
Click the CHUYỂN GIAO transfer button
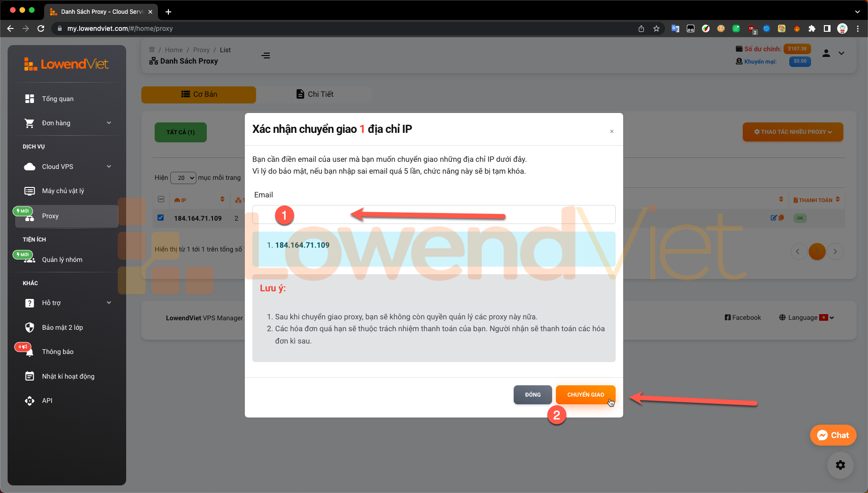point(585,395)
